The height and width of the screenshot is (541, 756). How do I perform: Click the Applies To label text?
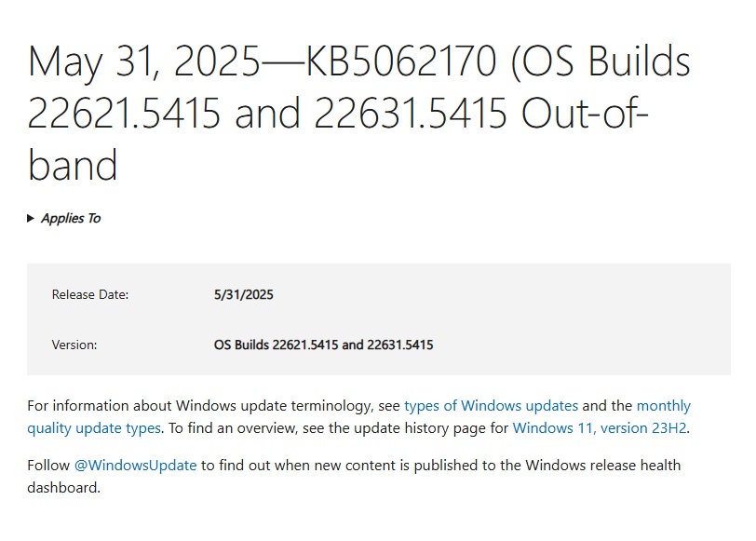point(71,219)
